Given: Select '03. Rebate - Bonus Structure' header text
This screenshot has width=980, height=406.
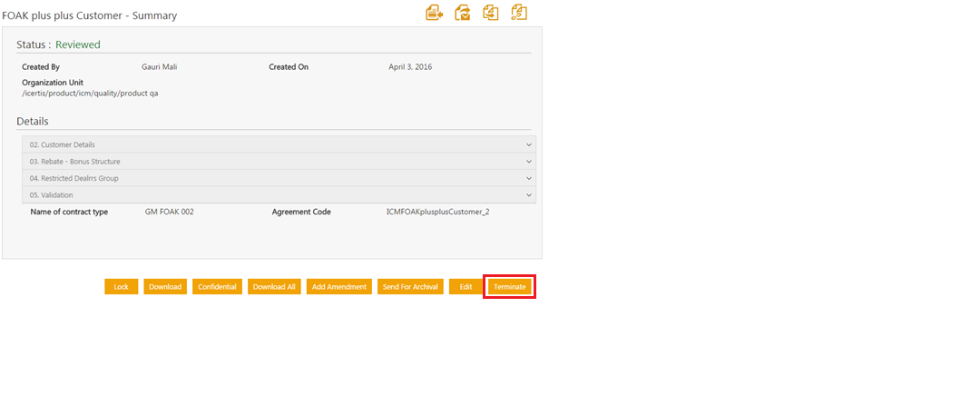Looking at the screenshot, I should click(74, 162).
